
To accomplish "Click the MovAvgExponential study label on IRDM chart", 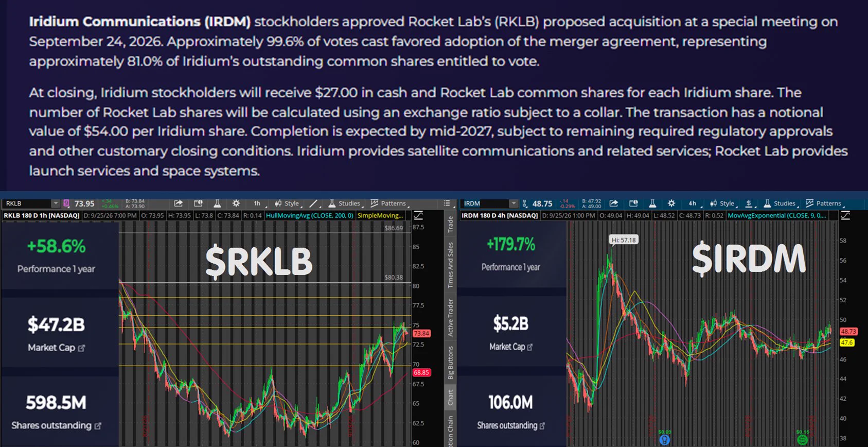I will click(x=777, y=215).
